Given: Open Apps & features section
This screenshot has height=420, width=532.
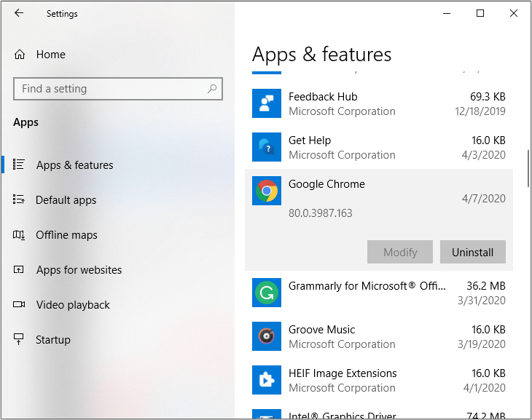Looking at the screenshot, I should click(74, 165).
